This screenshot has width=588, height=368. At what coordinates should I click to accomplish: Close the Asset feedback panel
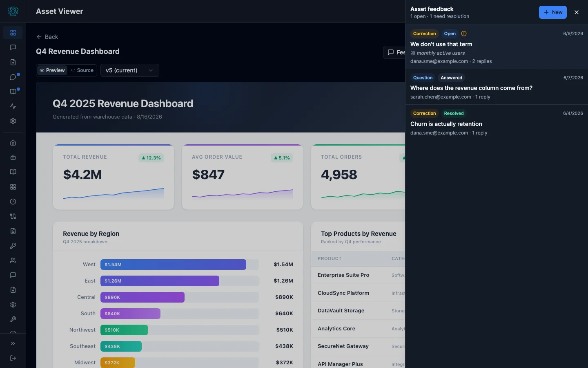click(577, 12)
